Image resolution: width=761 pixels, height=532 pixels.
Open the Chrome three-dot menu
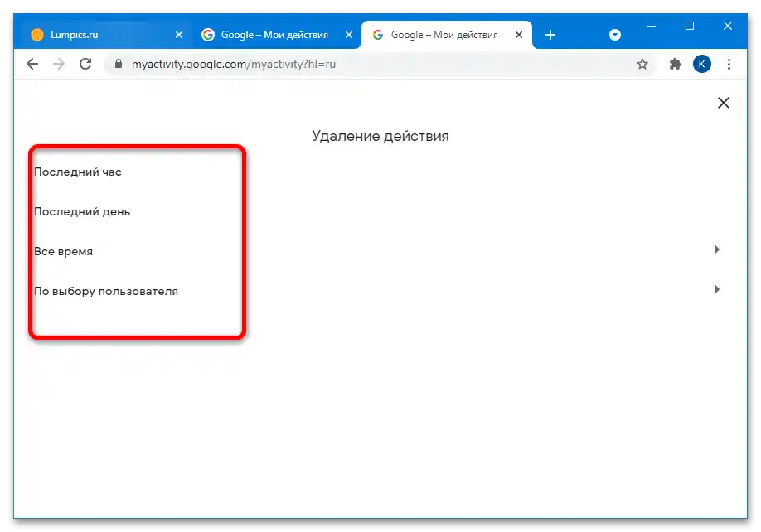(x=729, y=63)
